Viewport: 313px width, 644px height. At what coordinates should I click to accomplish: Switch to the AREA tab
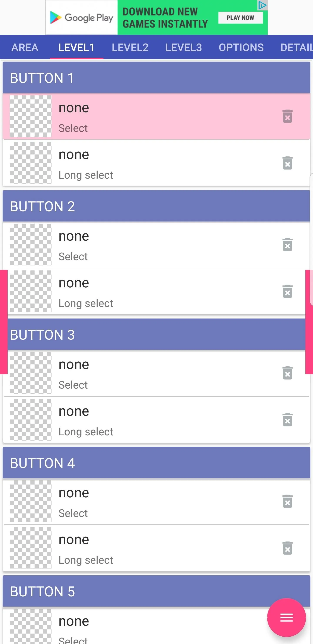pos(25,47)
